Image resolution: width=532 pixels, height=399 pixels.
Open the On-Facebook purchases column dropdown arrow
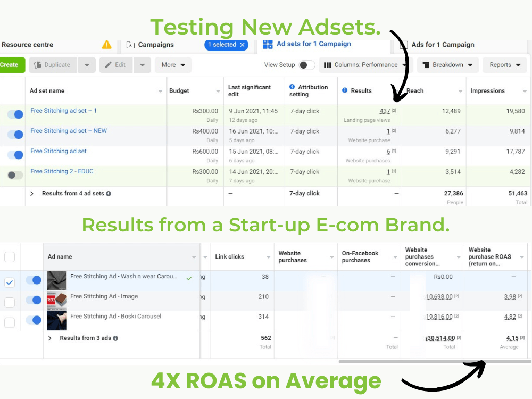(x=395, y=257)
